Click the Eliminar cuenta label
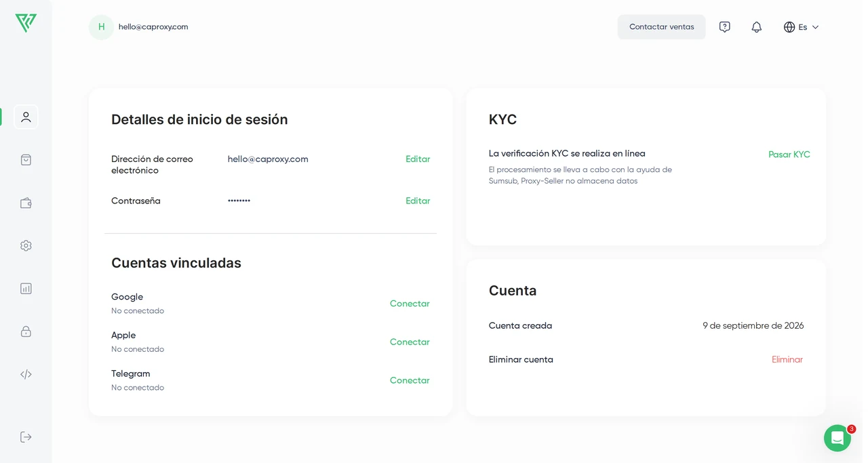 coord(521,360)
